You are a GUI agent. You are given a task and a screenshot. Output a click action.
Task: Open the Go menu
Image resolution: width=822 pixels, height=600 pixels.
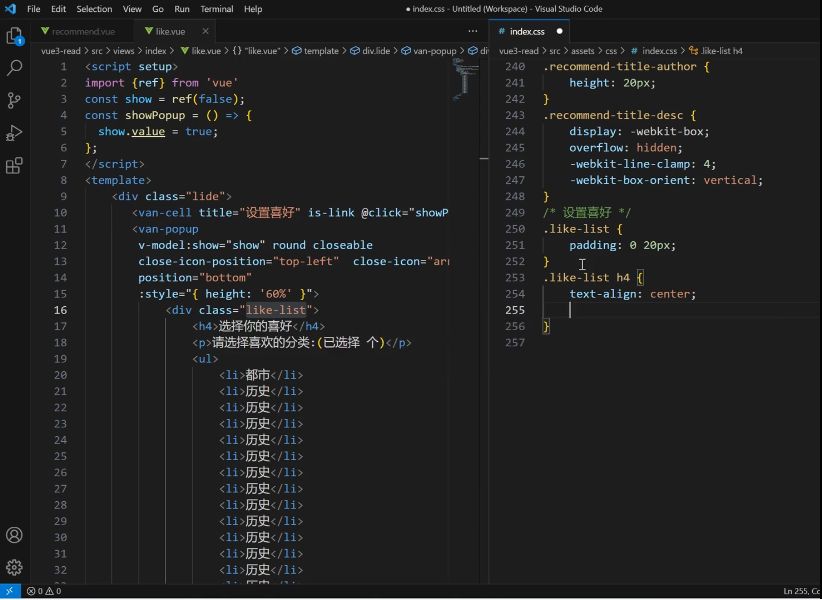point(158,9)
